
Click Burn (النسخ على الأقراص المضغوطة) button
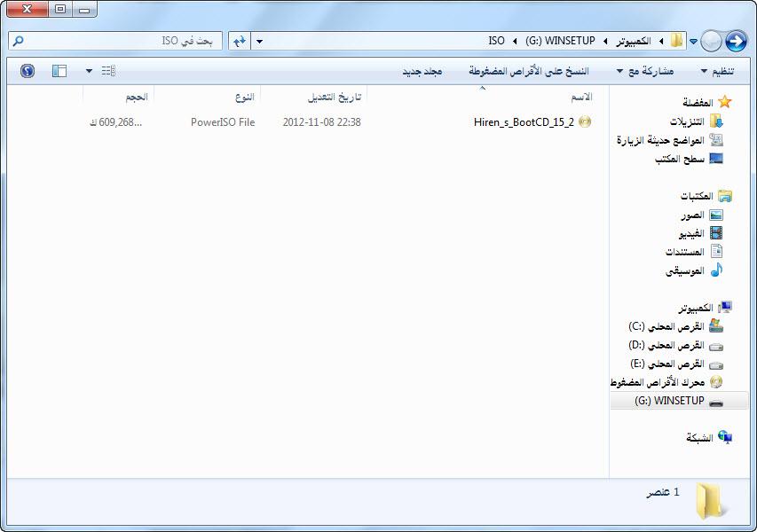click(x=529, y=72)
